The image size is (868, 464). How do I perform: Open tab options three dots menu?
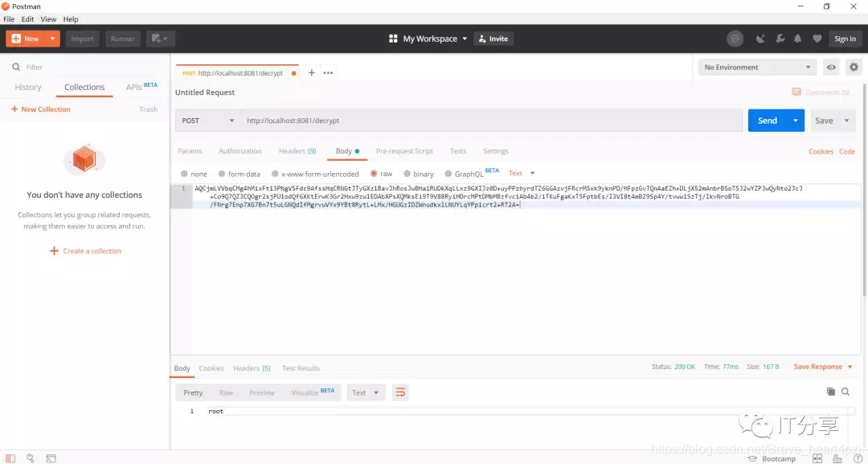[x=328, y=72]
